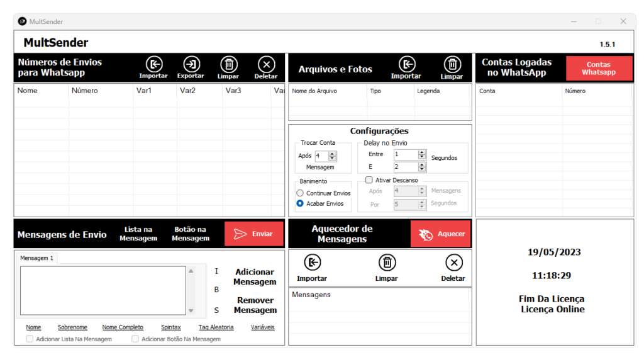
Task: Increase Descanso Por Segundos stepper
Action: 422,202
